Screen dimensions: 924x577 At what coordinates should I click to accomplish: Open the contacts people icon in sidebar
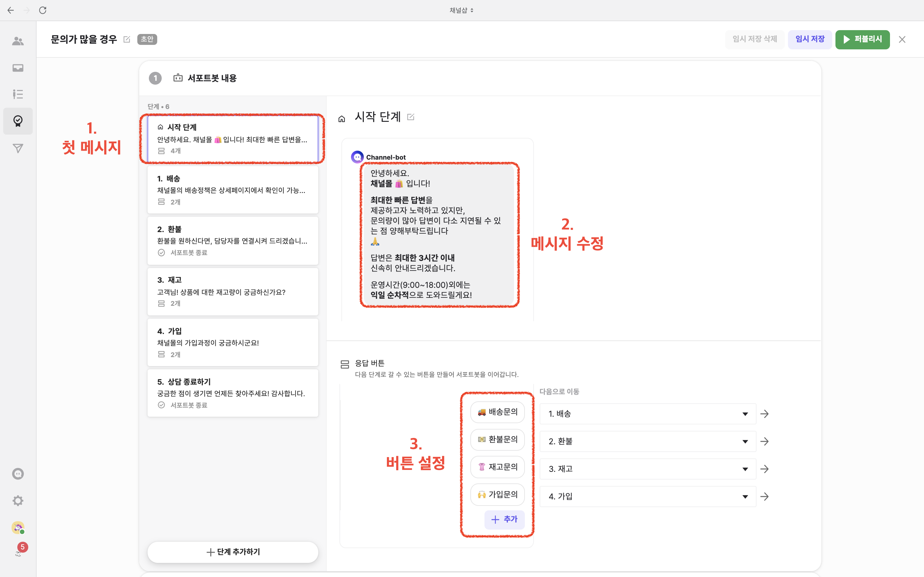pyautogui.click(x=18, y=41)
